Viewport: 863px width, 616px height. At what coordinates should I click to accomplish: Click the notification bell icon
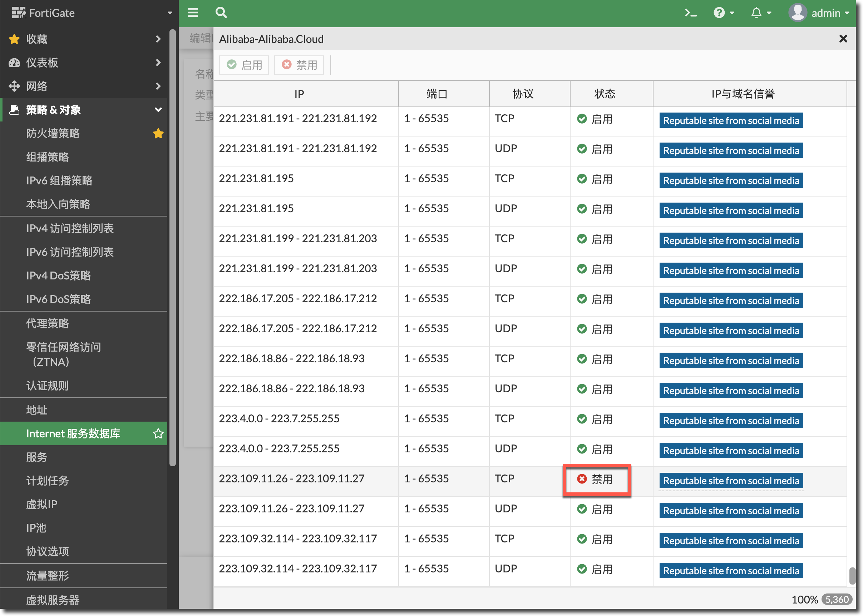(756, 13)
